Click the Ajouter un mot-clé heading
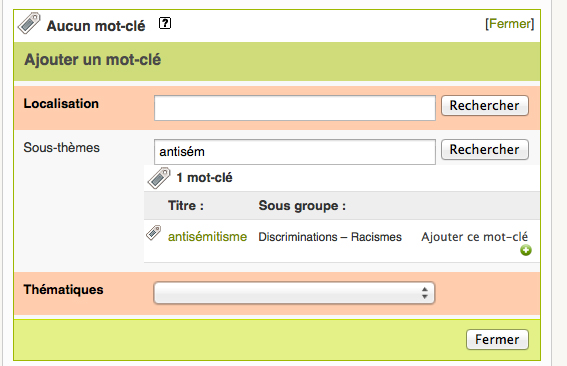The image size is (567, 366). coord(93,60)
